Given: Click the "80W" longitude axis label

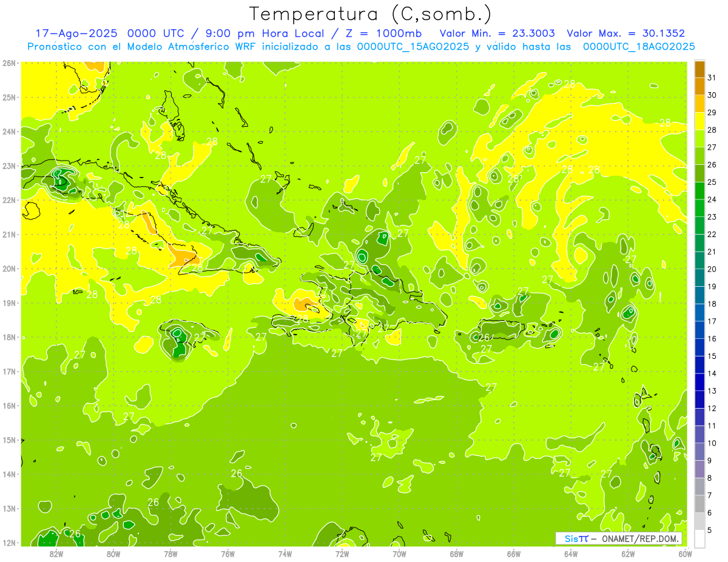Looking at the screenshot, I should click(113, 554).
